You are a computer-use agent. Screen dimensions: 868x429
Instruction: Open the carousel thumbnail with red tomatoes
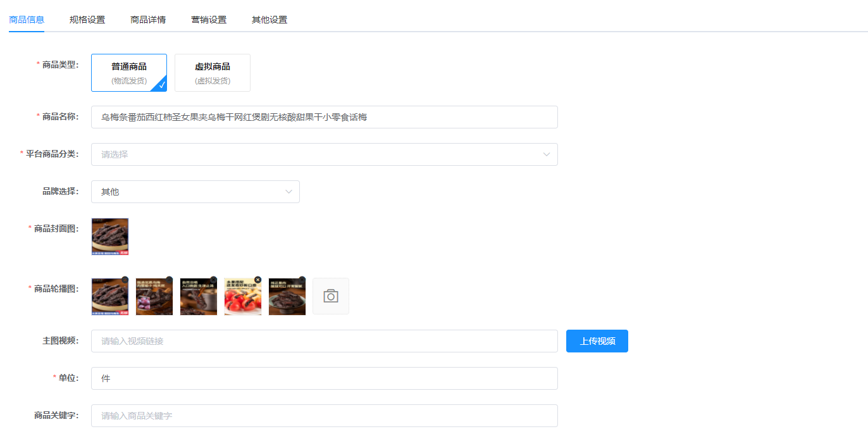tap(243, 296)
